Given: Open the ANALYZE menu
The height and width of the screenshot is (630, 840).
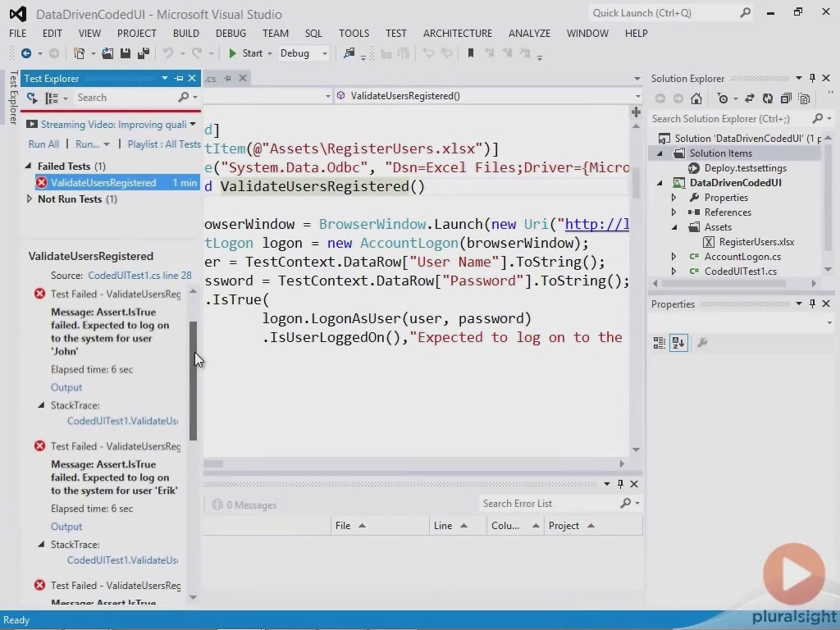Looking at the screenshot, I should click(x=529, y=33).
